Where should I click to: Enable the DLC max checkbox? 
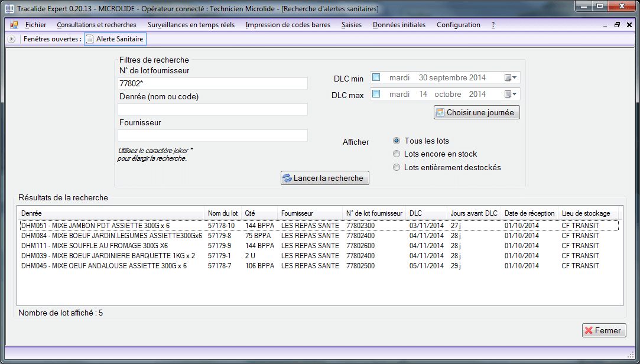coord(376,94)
